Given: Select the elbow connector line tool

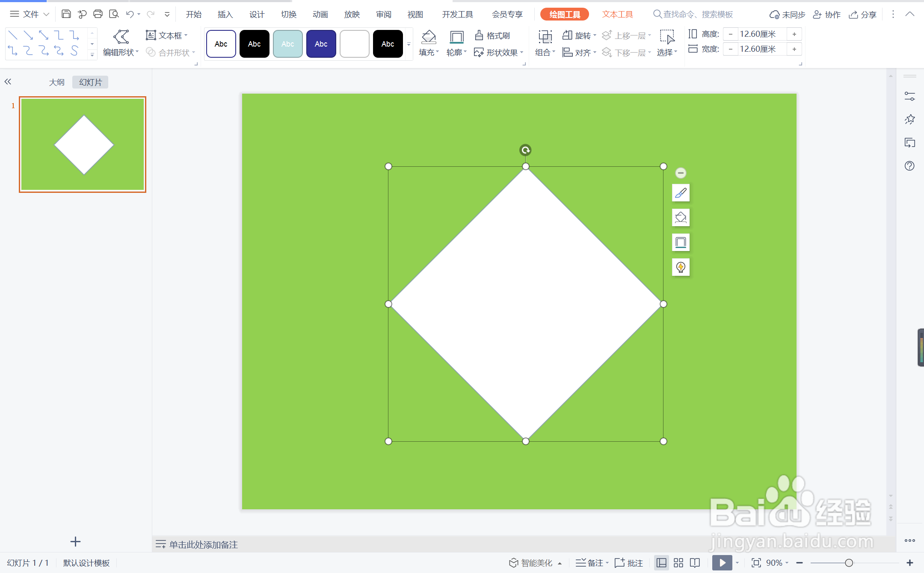Looking at the screenshot, I should click(x=59, y=35).
